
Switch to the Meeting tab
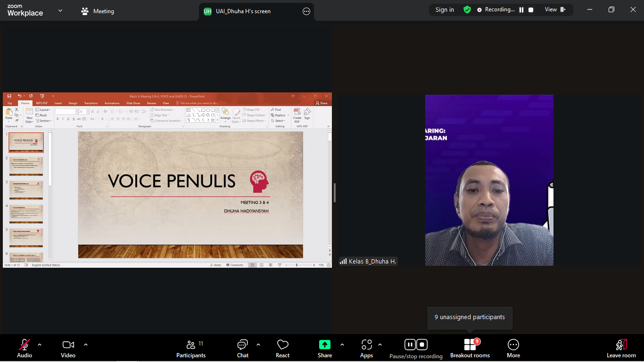point(98,11)
